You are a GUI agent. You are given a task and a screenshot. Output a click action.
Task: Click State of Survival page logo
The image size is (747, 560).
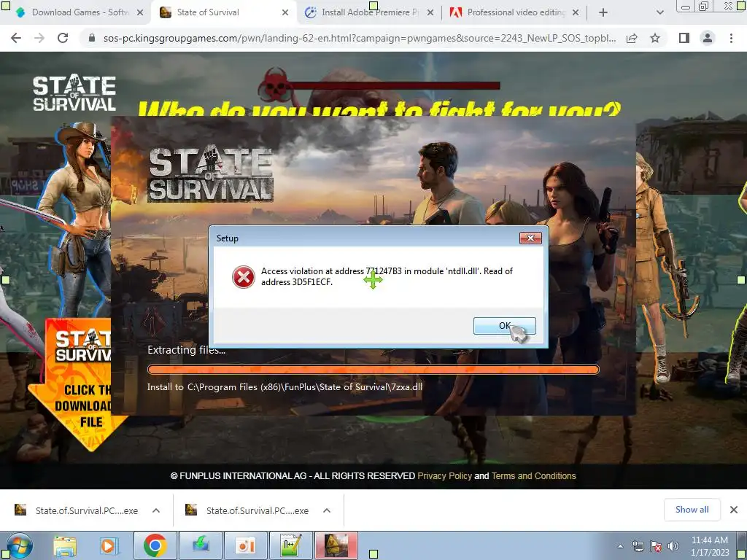click(74, 93)
